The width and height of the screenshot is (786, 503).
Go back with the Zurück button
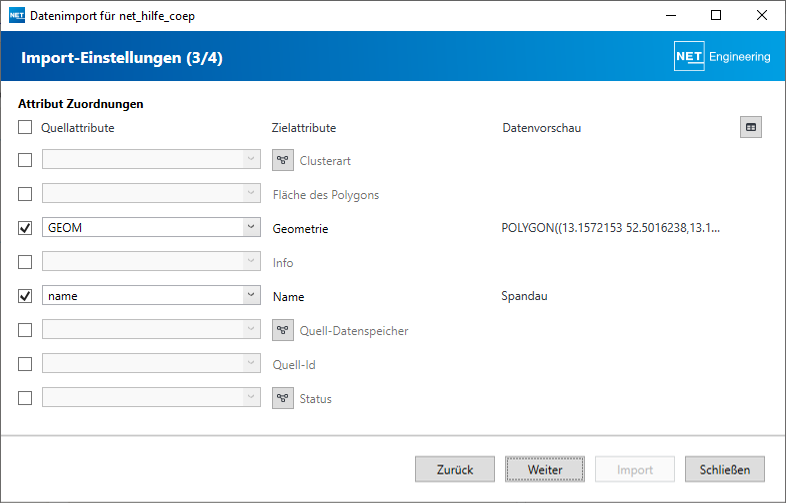coord(455,469)
